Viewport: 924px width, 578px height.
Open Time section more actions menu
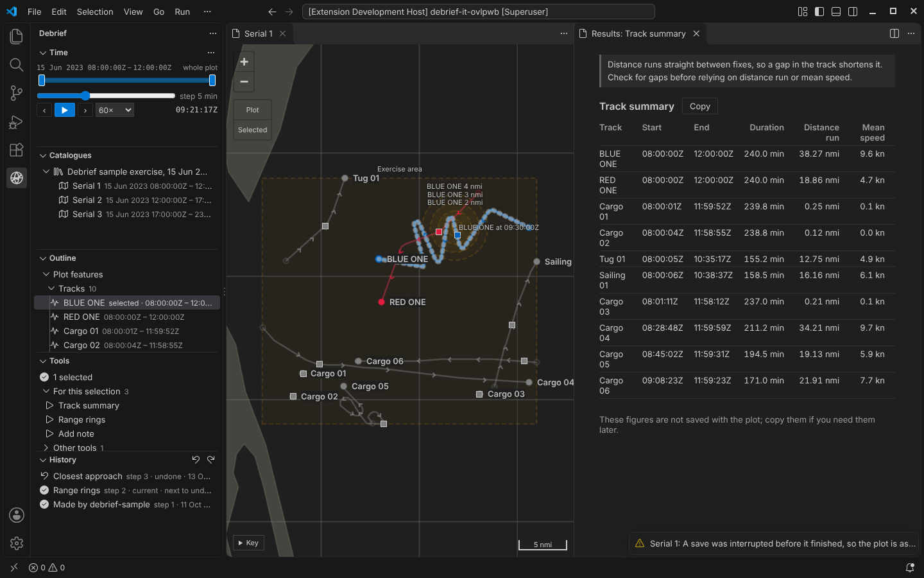(211, 53)
